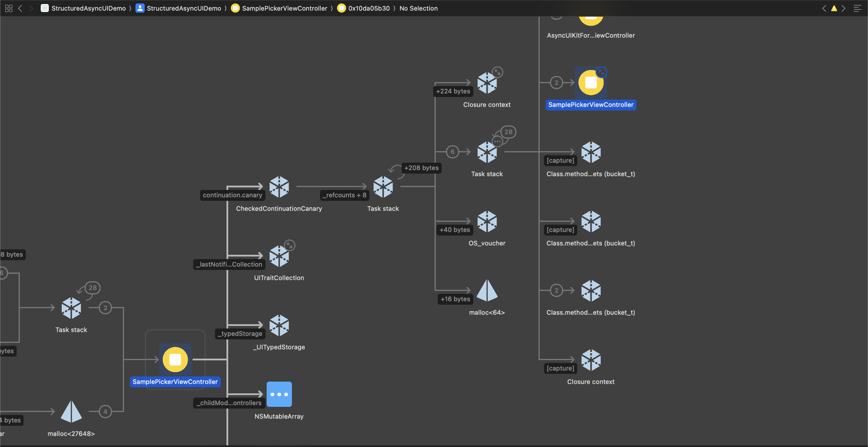This screenshot has width=868, height=447.
Task: Select the bottom Closure context node
Action: coord(591,360)
